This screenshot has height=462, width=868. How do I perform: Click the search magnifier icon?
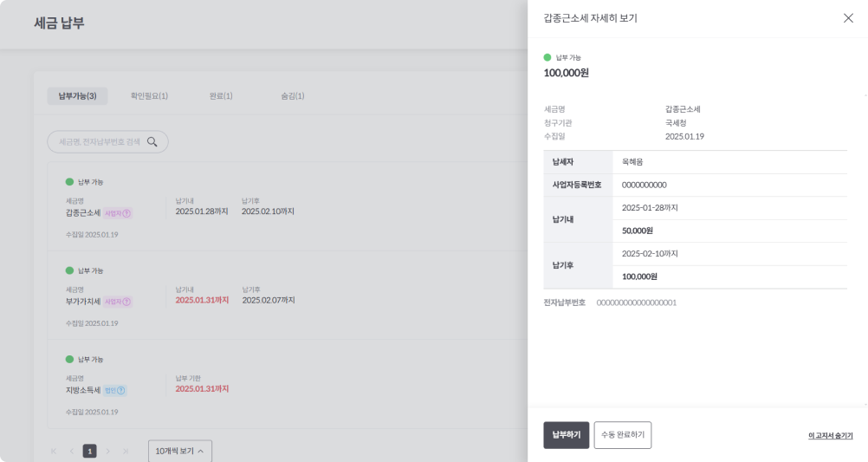pos(152,142)
